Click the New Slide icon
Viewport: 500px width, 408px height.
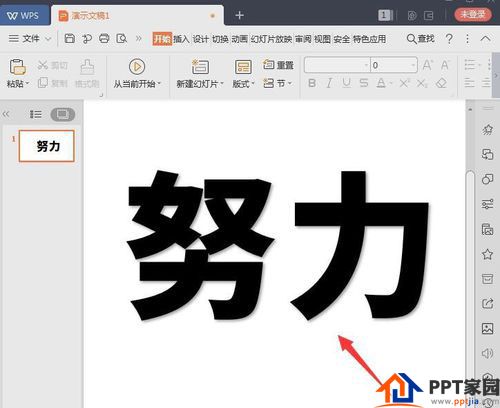(x=200, y=67)
